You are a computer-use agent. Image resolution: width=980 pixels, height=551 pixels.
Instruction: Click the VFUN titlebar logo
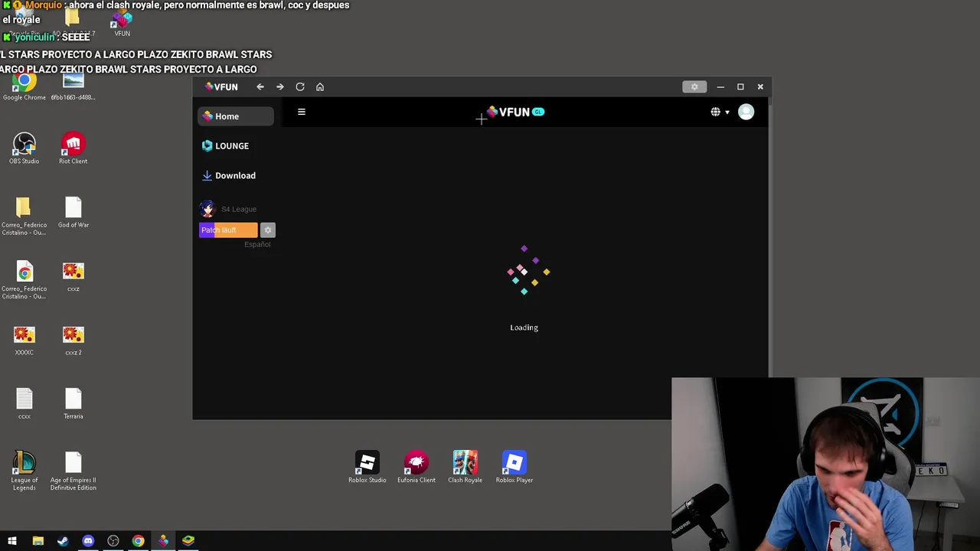(221, 86)
